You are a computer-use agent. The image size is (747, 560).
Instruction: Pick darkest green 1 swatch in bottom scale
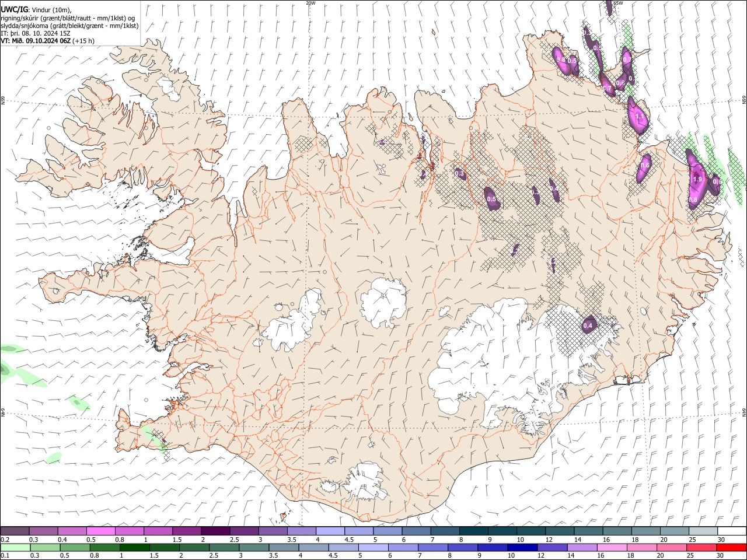(x=134, y=547)
